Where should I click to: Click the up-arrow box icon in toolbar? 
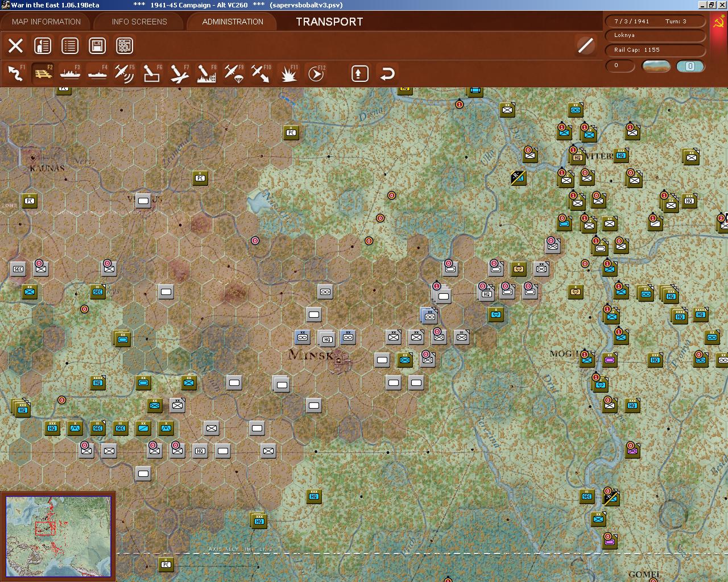coord(360,73)
